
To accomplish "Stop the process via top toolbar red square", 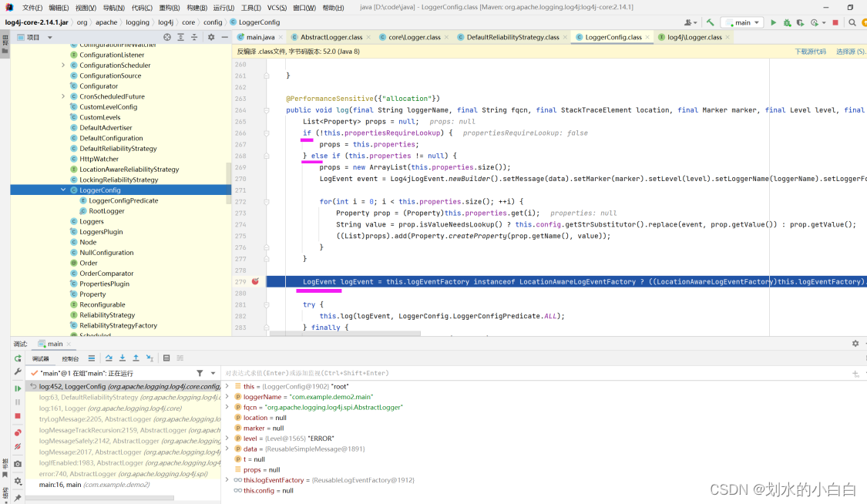I will (835, 22).
